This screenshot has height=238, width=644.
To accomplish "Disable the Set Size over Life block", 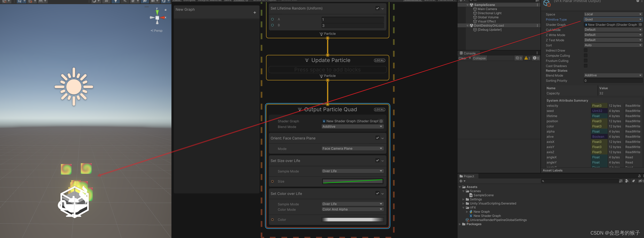I will (x=377, y=160).
